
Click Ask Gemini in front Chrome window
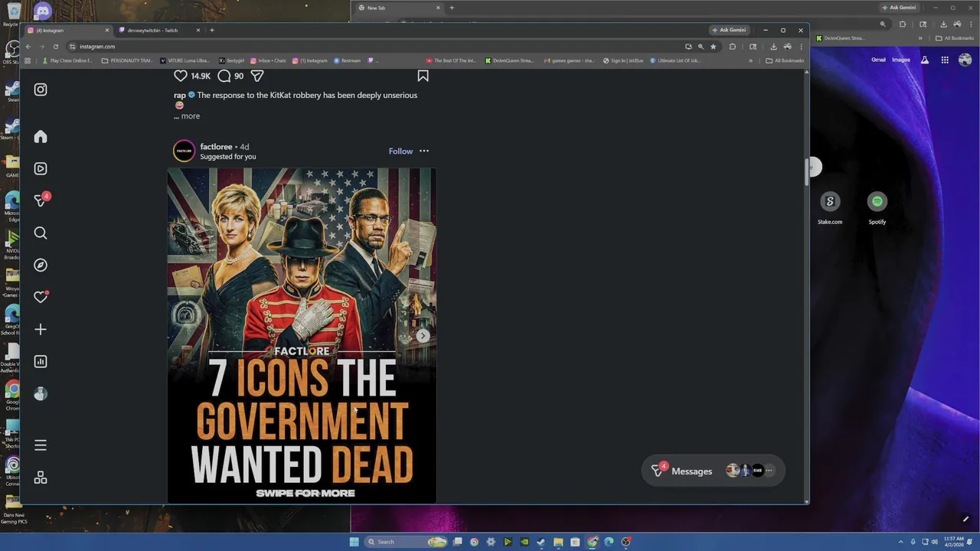coord(729,30)
